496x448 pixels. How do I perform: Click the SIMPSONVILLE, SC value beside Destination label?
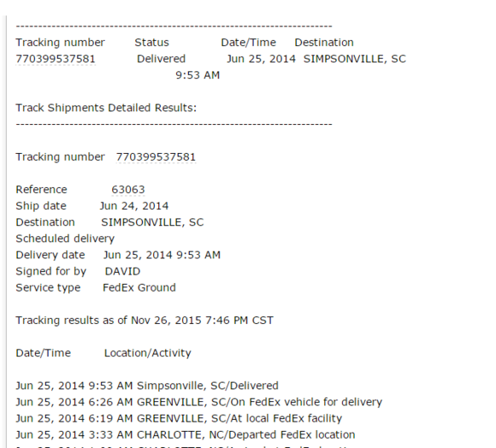point(152,222)
